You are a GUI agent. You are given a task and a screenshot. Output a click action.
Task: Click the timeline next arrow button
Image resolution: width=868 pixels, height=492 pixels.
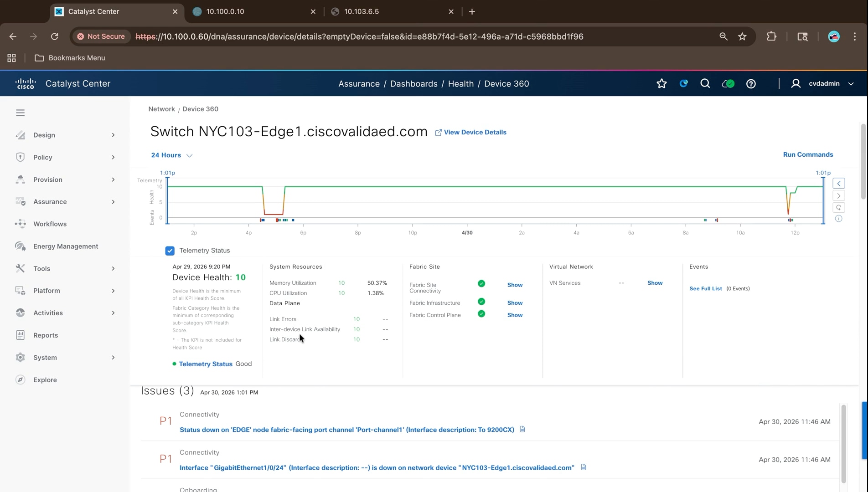coord(839,196)
